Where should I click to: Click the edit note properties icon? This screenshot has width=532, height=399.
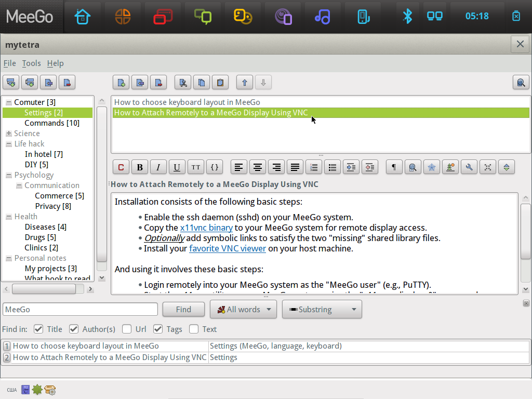(x=140, y=83)
